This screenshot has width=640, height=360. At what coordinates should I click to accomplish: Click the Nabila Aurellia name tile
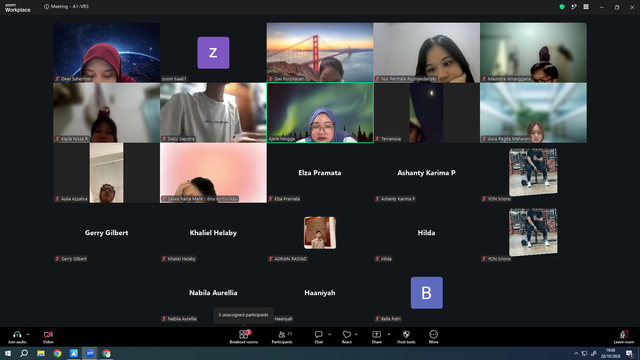[213, 293]
